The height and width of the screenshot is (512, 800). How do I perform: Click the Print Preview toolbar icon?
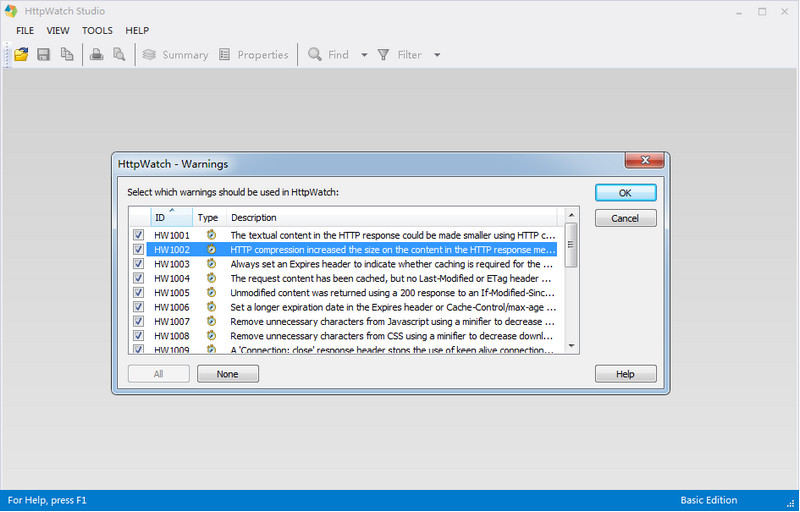pyautogui.click(x=119, y=55)
